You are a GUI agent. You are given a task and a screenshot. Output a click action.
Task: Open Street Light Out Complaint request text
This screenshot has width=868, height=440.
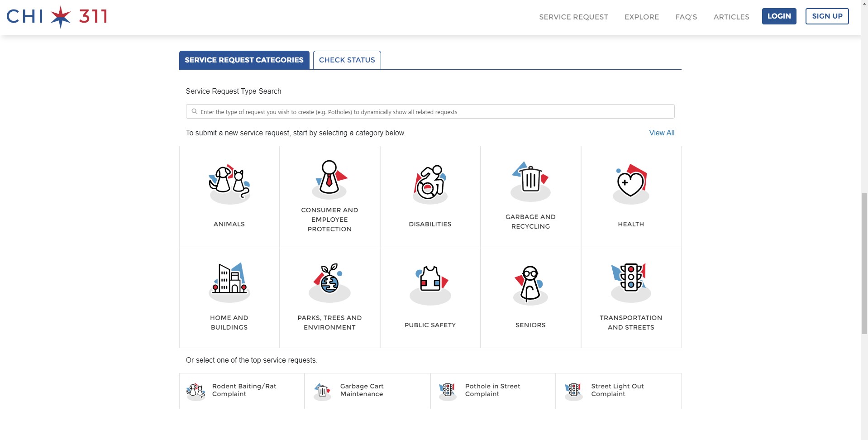point(617,390)
